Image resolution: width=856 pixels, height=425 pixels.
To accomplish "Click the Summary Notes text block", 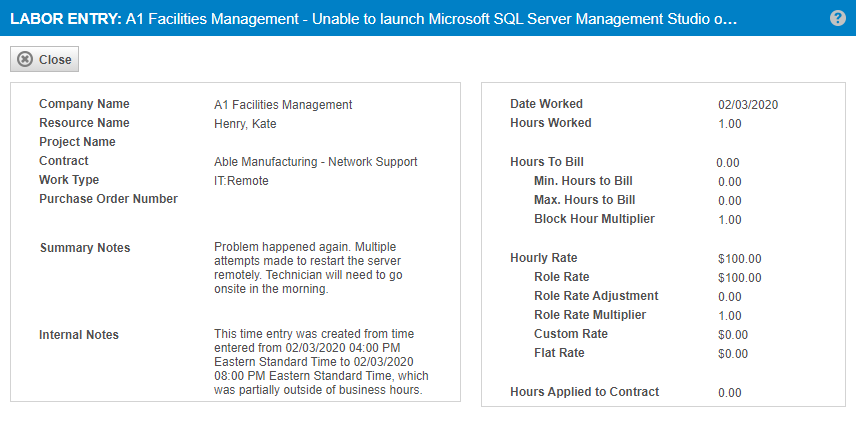I will coord(308,267).
